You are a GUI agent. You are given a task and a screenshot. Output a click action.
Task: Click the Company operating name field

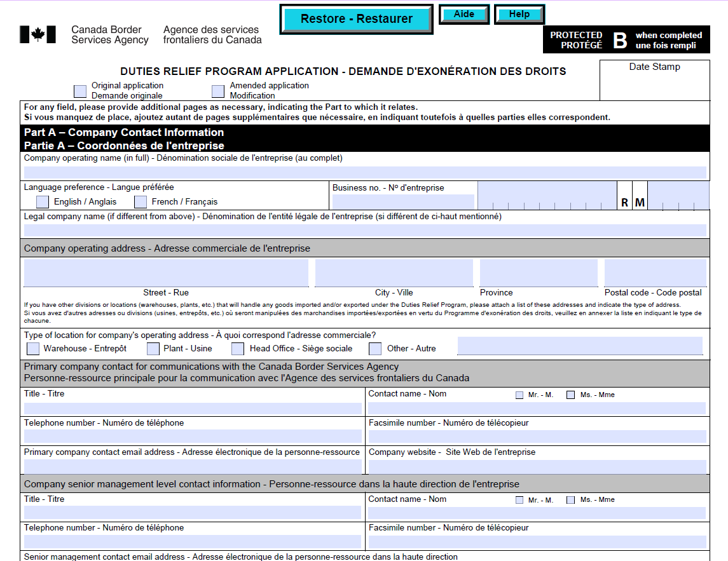(x=365, y=173)
